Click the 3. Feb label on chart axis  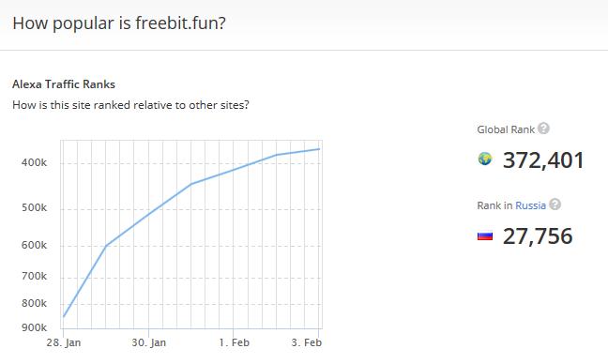click(x=307, y=342)
